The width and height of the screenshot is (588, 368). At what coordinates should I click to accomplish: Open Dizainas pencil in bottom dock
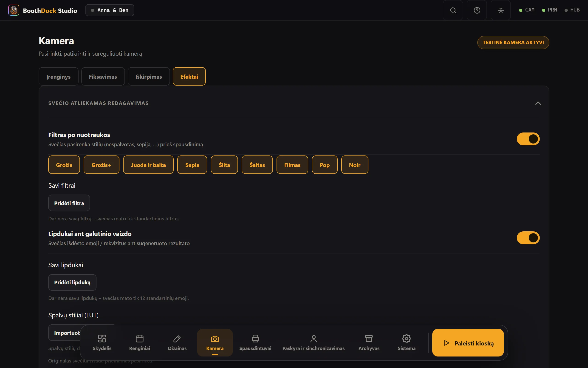(x=177, y=342)
